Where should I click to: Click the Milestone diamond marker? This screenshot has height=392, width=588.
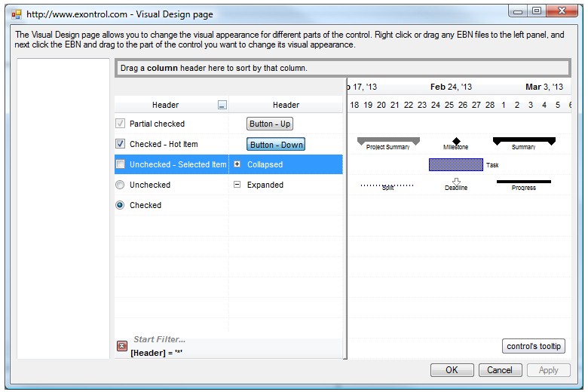point(456,141)
